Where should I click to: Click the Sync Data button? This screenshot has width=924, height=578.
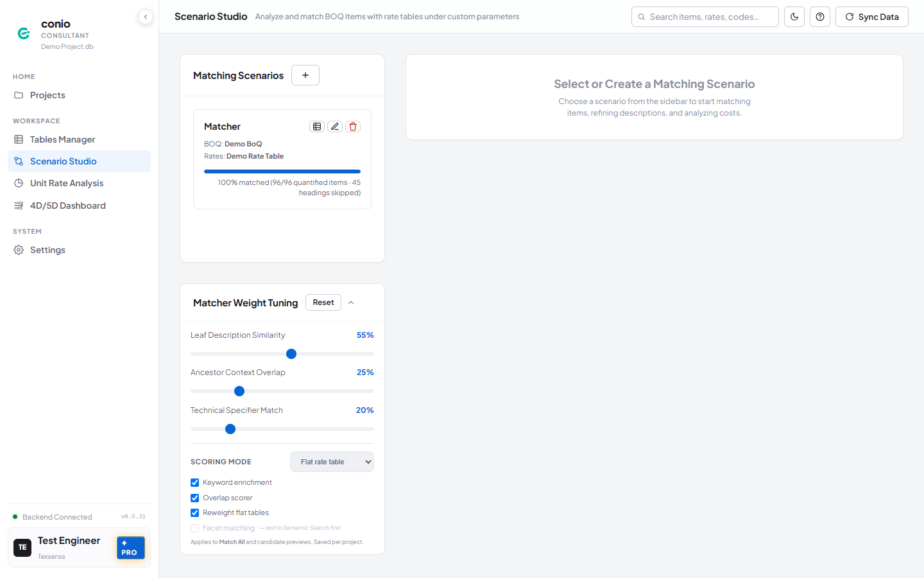pyautogui.click(x=872, y=17)
